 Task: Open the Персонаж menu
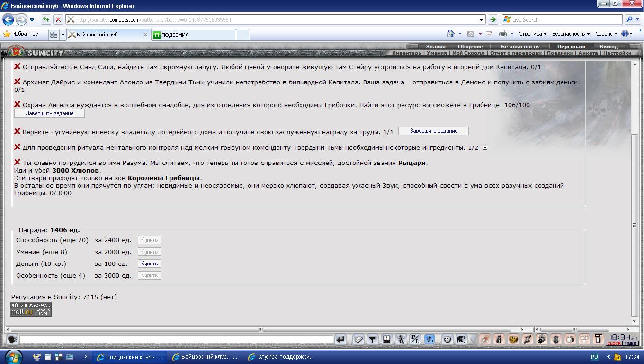click(571, 46)
